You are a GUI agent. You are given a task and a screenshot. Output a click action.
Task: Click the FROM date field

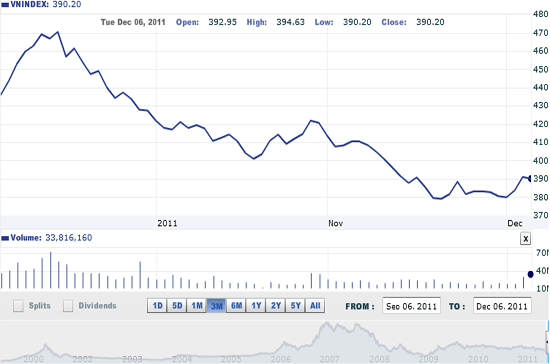tap(411, 306)
